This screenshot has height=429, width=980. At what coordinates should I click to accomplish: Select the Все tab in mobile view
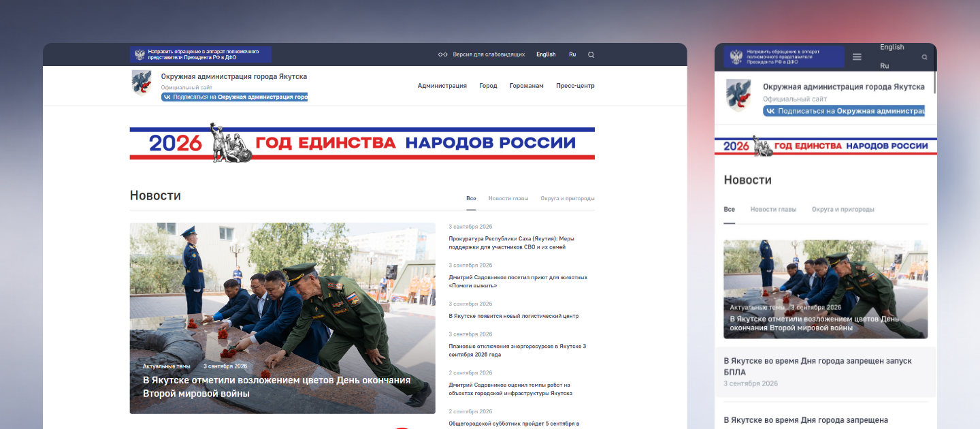[730, 209]
